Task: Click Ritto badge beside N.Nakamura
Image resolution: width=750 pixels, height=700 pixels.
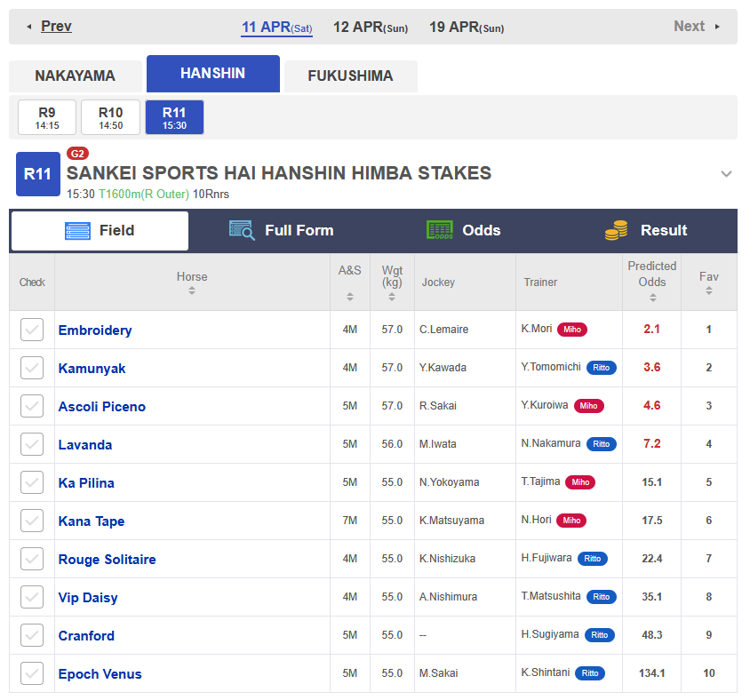Action: [602, 444]
